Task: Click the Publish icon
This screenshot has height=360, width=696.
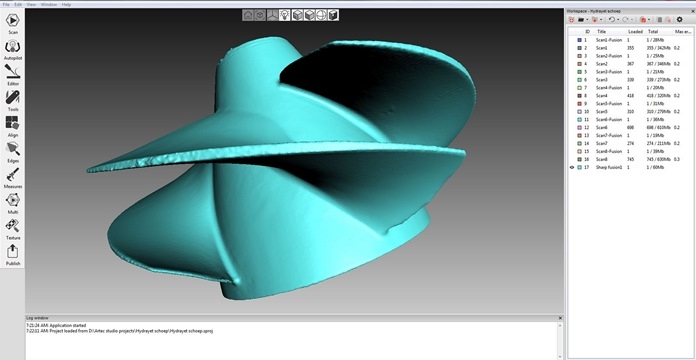Action: (13, 255)
